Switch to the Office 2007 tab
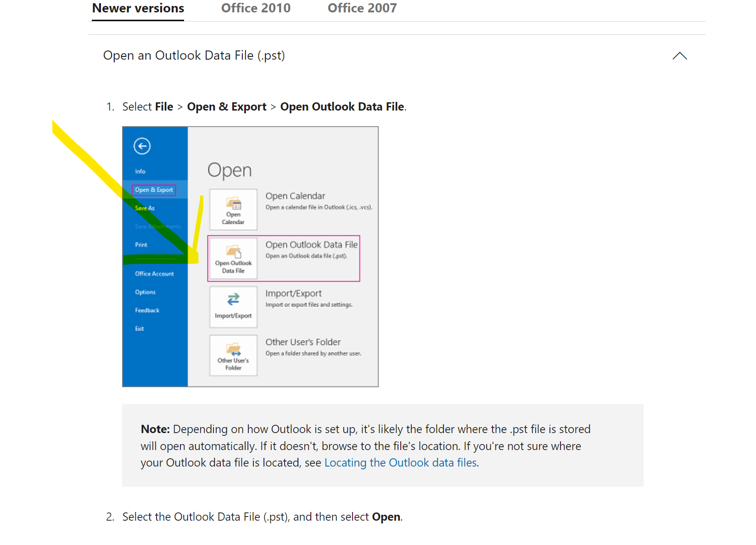 (x=362, y=9)
